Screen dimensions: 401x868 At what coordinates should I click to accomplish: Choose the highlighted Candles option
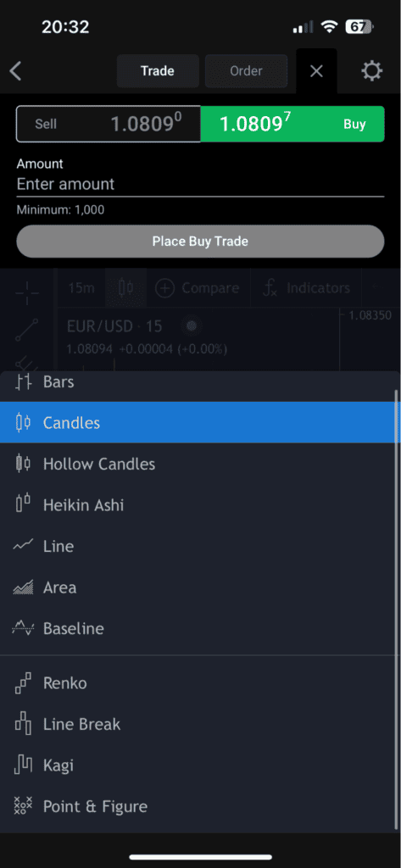pyautogui.click(x=198, y=423)
